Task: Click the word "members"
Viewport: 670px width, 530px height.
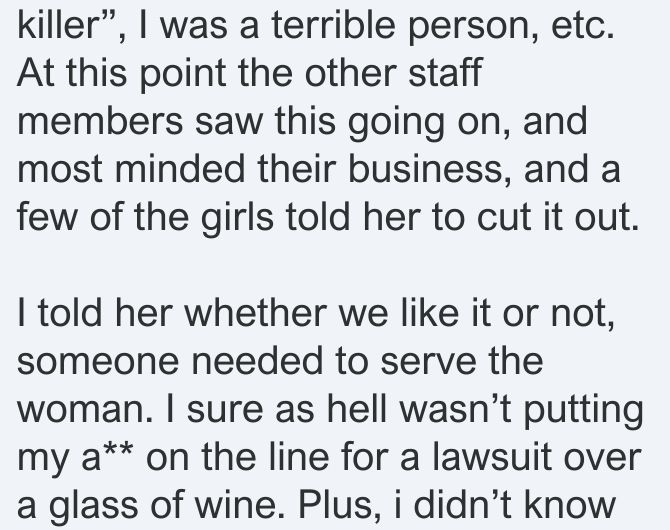Action: click(x=100, y=121)
